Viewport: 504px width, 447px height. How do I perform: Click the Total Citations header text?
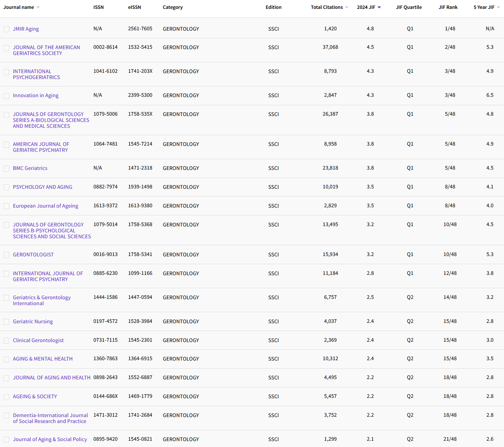pyautogui.click(x=327, y=7)
